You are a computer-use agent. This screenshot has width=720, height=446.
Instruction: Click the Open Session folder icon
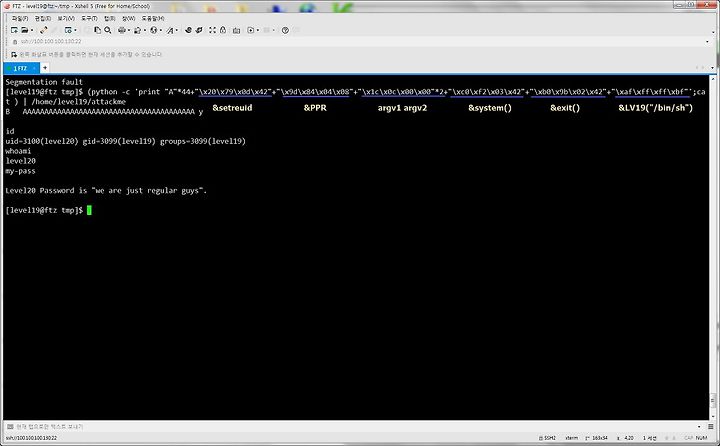(x=25, y=30)
